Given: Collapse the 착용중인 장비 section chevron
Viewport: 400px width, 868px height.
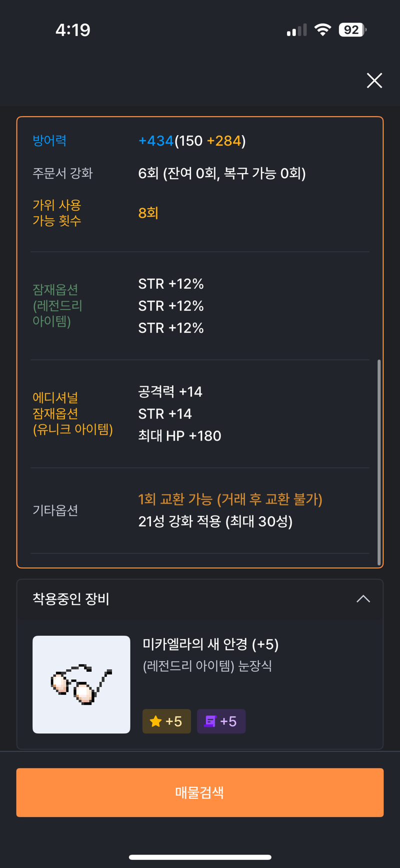Looking at the screenshot, I should click(x=363, y=599).
